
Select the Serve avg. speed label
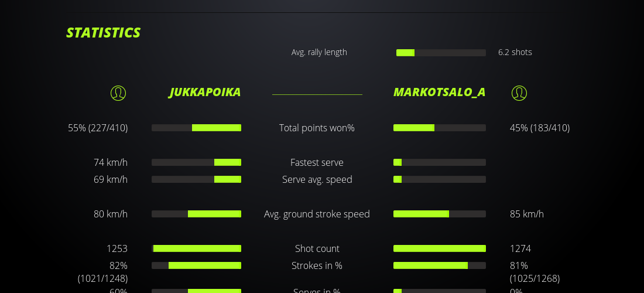pyautogui.click(x=317, y=179)
